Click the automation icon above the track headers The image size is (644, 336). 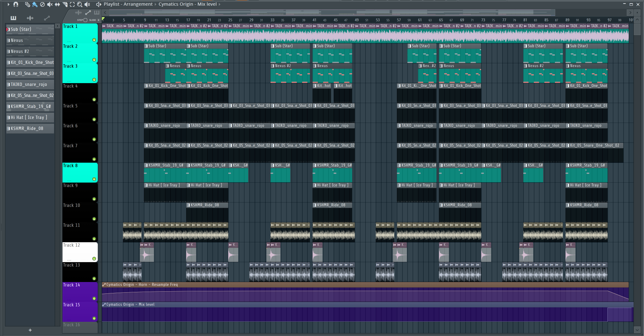click(x=88, y=12)
